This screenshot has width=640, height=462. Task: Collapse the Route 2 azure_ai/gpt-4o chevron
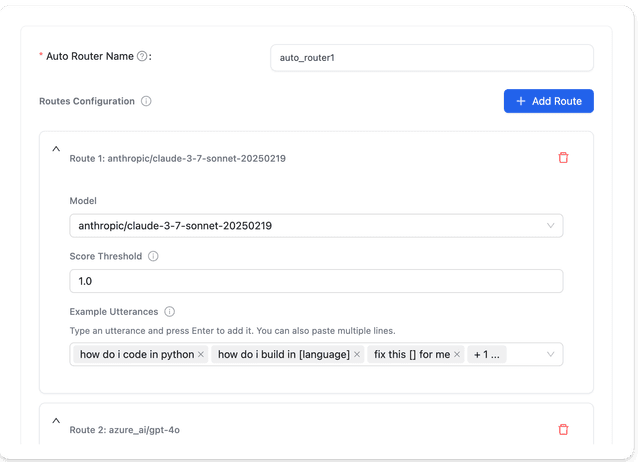(56, 421)
